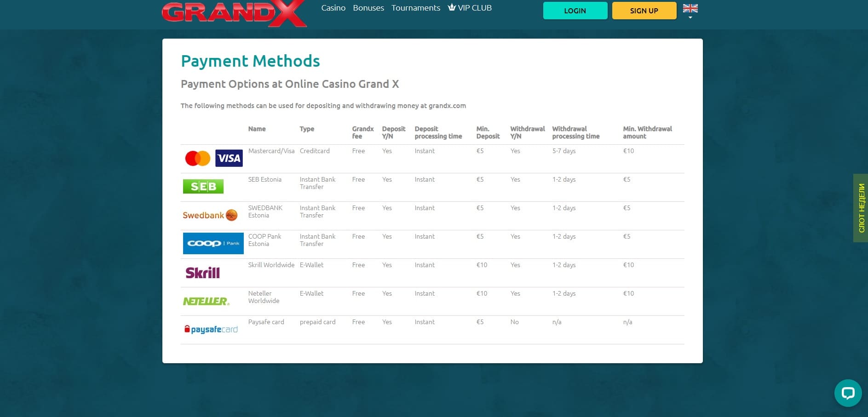Click Skrill's E-Wallet type cell
Viewport: 868px width, 417px height.
[x=311, y=265]
